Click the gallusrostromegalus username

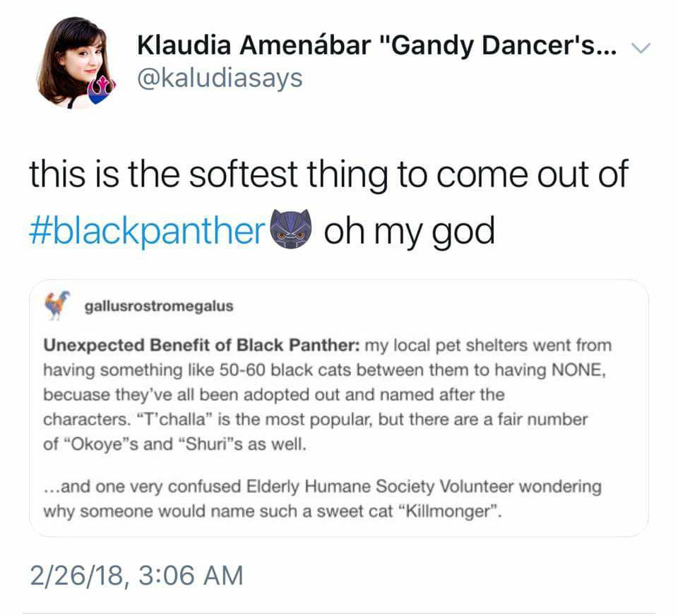158,307
